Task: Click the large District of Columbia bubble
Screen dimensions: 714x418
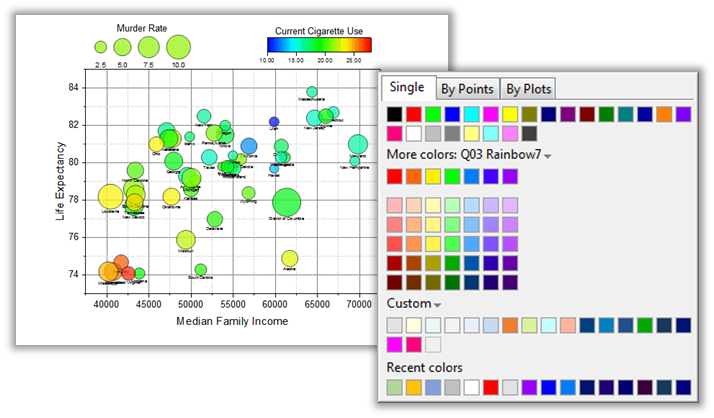Action: (x=287, y=202)
